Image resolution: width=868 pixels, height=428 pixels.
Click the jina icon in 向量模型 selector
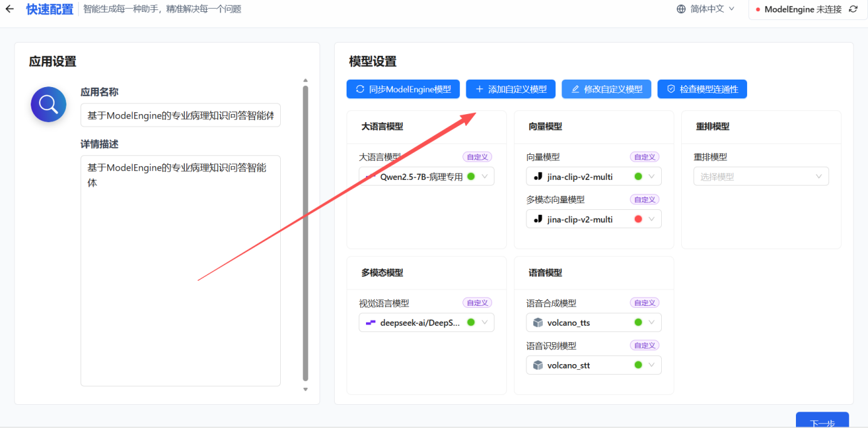(x=538, y=177)
